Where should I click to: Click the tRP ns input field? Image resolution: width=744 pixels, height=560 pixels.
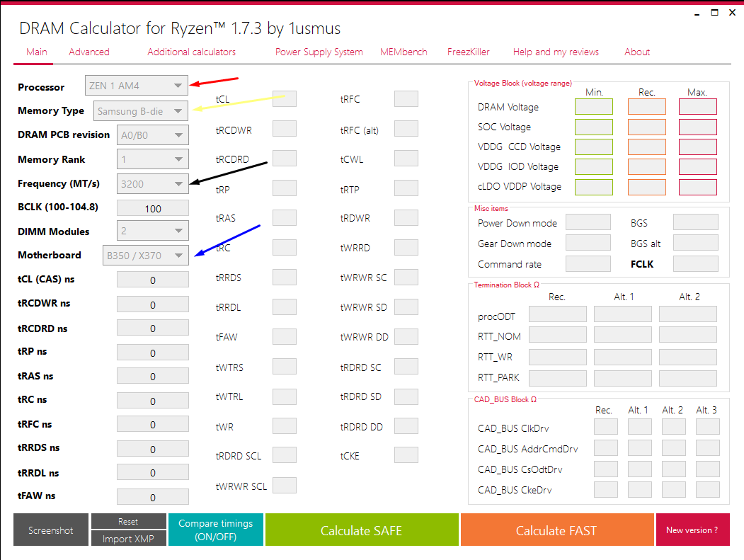pos(153,353)
